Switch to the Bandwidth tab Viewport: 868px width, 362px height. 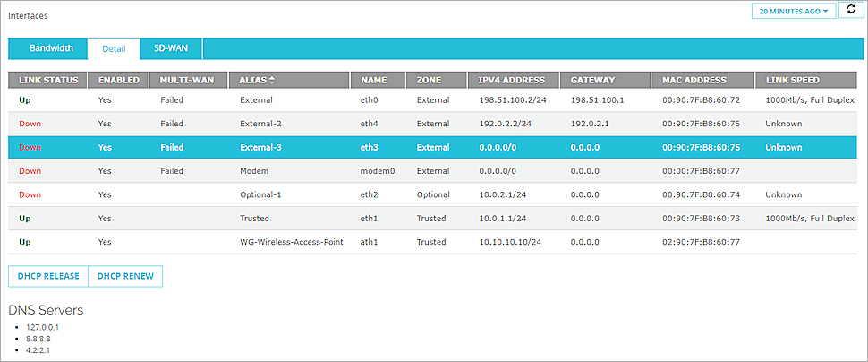click(50, 48)
